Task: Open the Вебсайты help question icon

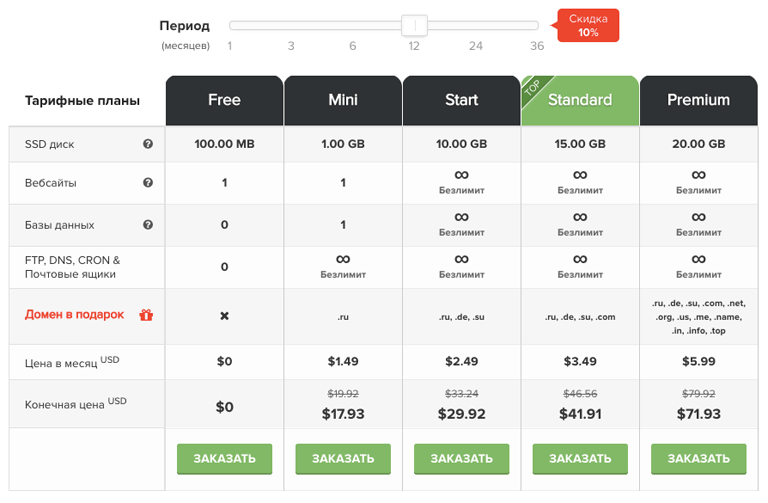Action: pyautogui.click(x=148, y=183)
